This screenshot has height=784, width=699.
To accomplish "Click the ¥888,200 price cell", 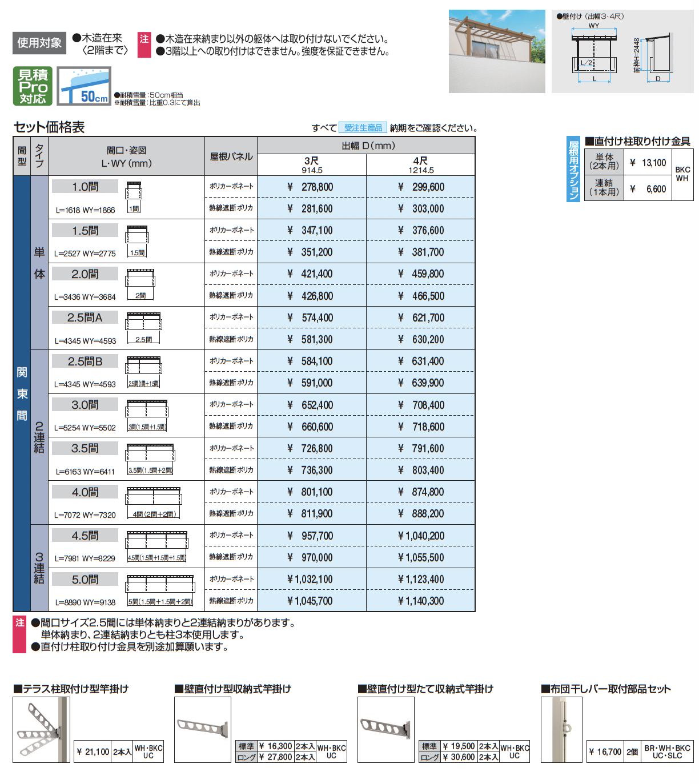I will 421,513.
